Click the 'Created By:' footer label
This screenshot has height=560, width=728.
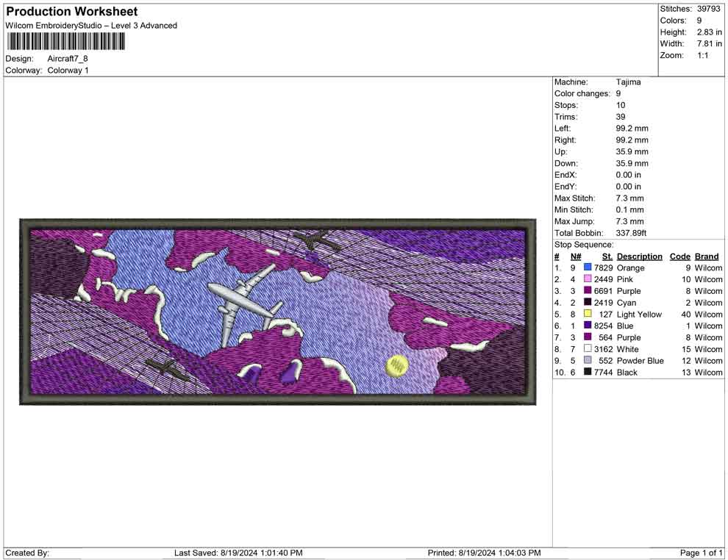[27, 553]
